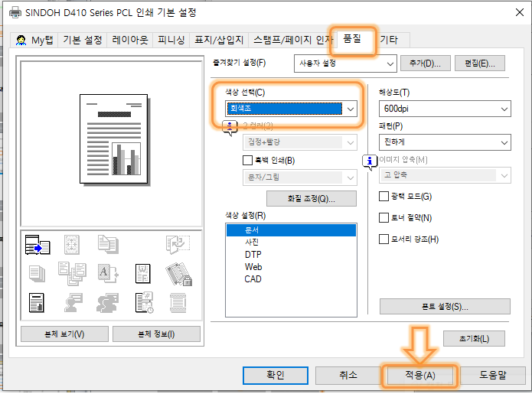Switch to the My탭 tab
Viewport: 532px width, 394px height.
click(34, 40)
